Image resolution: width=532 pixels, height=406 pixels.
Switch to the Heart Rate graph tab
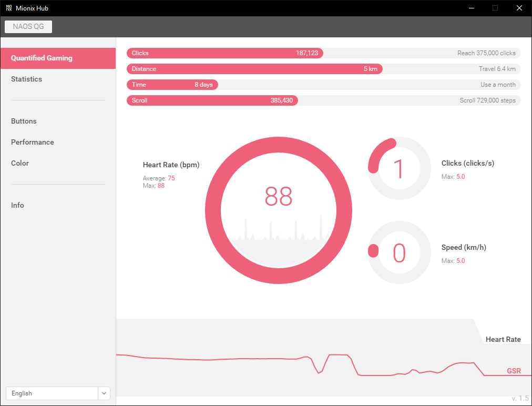point(503,339)
